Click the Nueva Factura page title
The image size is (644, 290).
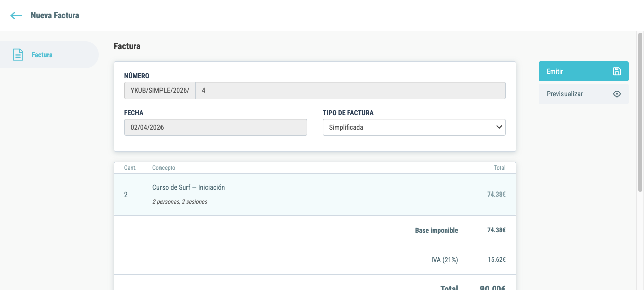click(x=55, y=15)
